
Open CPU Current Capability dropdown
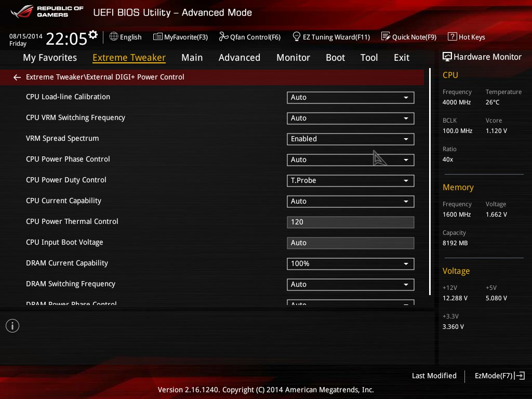click(350, 201)
